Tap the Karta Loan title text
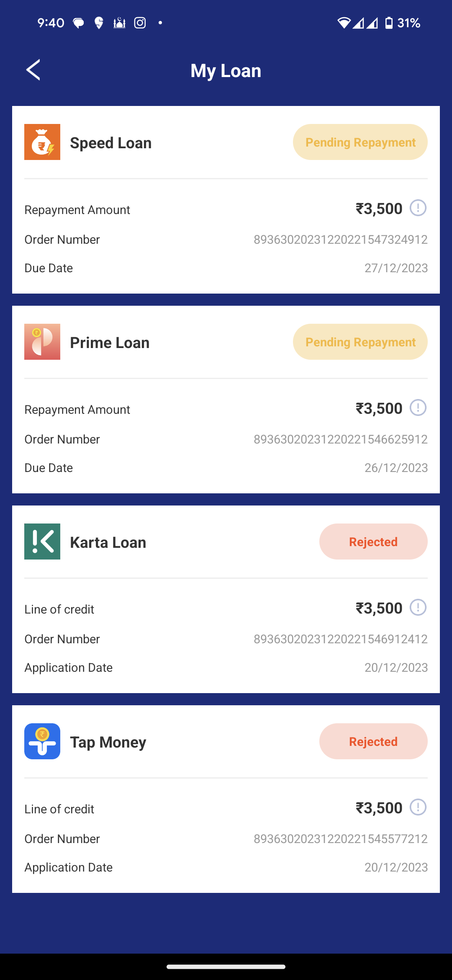452x980 pixels. (x=108, y=542)
